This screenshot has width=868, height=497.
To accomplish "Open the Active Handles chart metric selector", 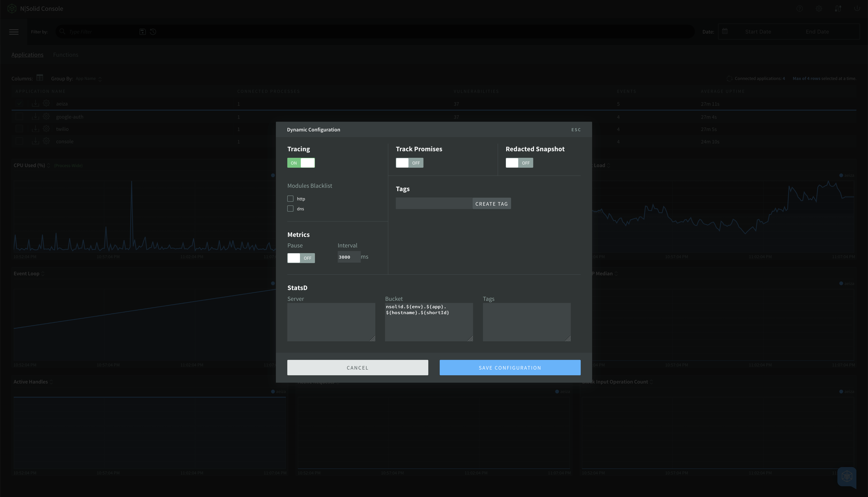I will point(51,382).
